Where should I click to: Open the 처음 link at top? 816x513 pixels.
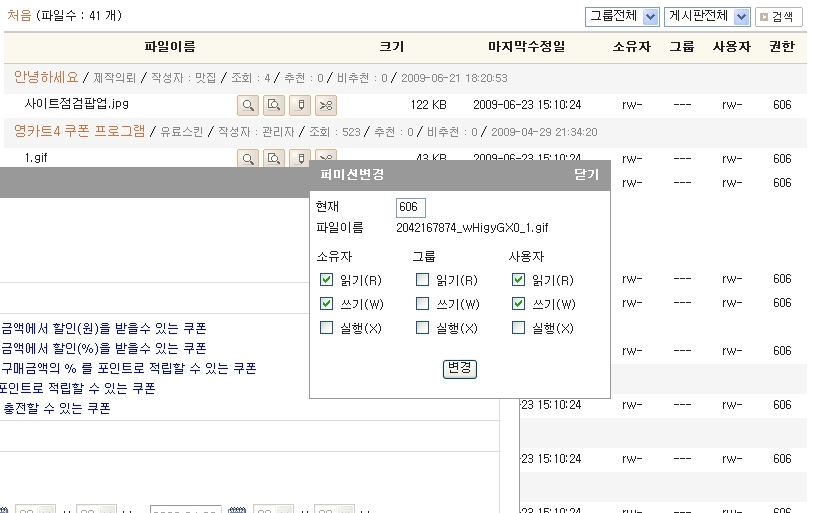pyautogui.click(x=19, y=15)
